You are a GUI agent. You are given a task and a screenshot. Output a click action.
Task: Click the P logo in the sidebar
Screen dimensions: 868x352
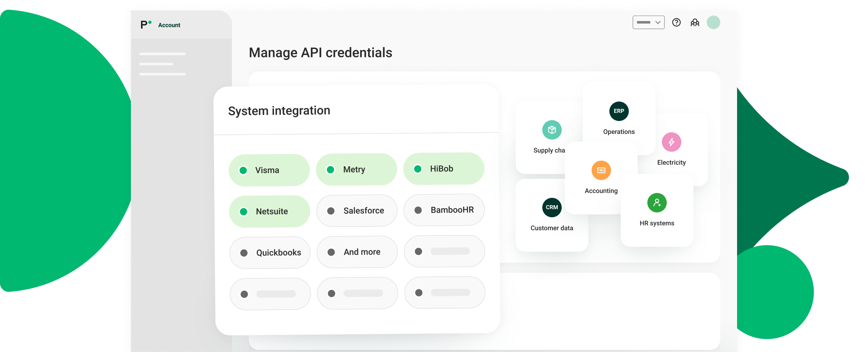[x=146, y=25]
